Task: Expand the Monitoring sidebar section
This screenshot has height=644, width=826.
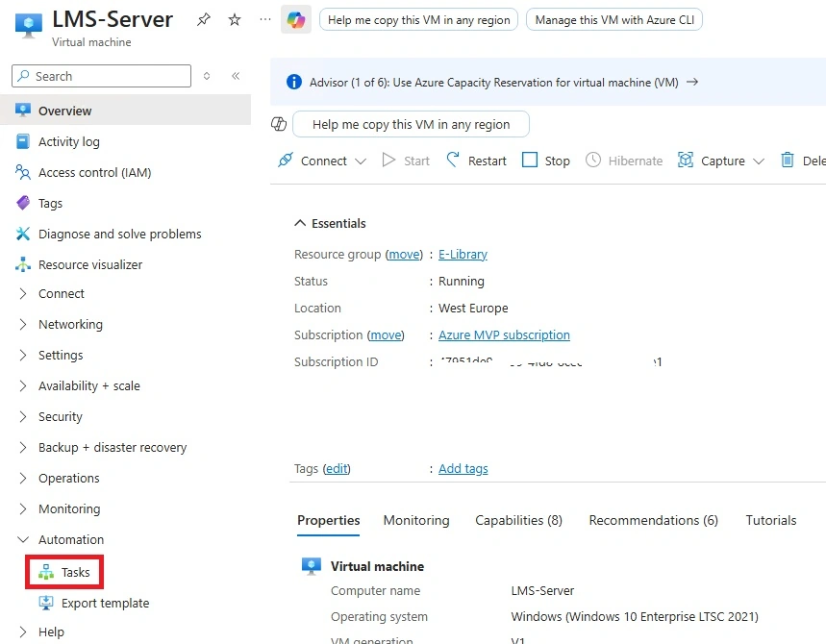Action: (x=22, y=508)
